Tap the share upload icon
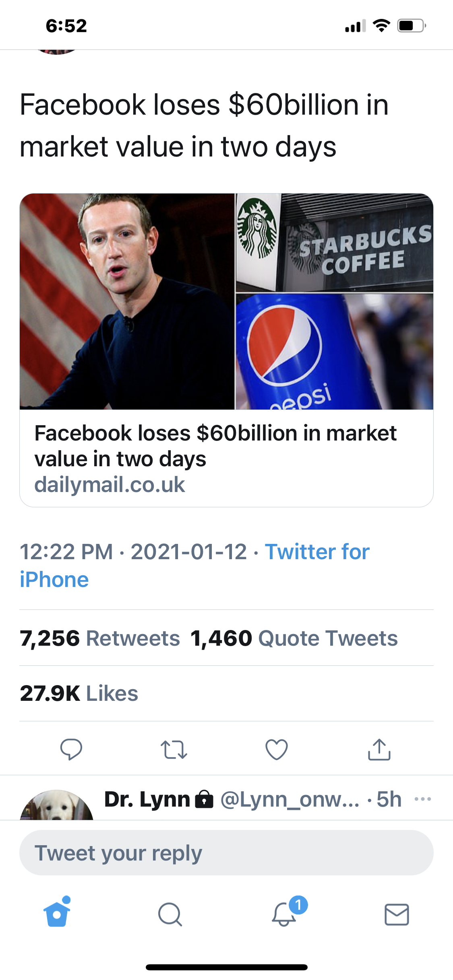 pos(379,749)
